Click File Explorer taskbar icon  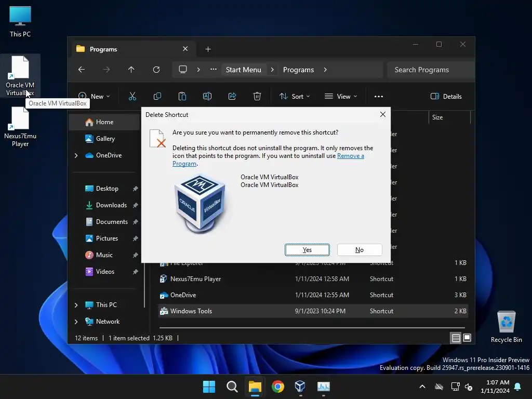[x=255, y=387]
